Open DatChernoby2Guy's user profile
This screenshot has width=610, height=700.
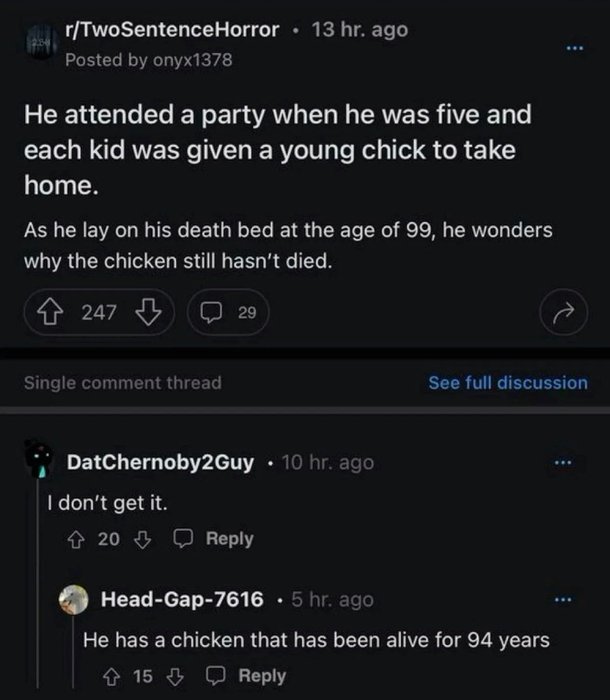[x=160, y=463]
